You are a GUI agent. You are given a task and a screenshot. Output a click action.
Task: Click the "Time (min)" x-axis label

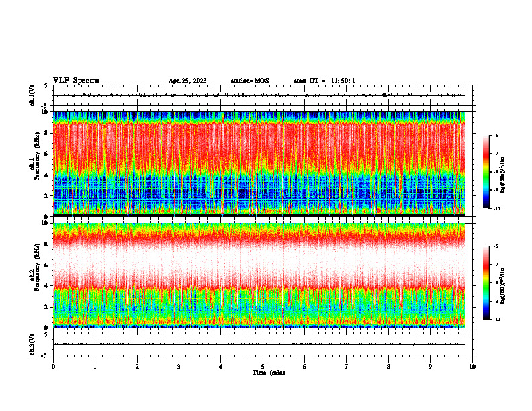pyautogui.click(x=269, y=373)
